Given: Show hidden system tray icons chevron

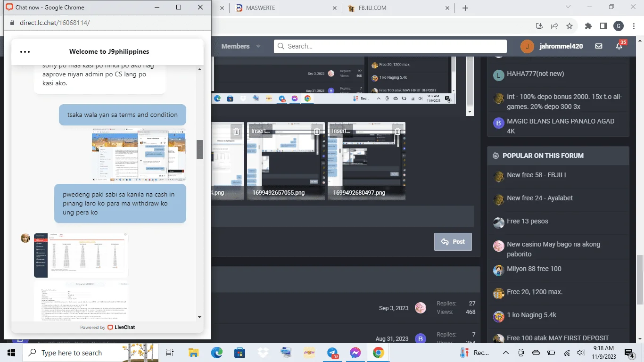Looking at the screenshot, I should 505,353.
